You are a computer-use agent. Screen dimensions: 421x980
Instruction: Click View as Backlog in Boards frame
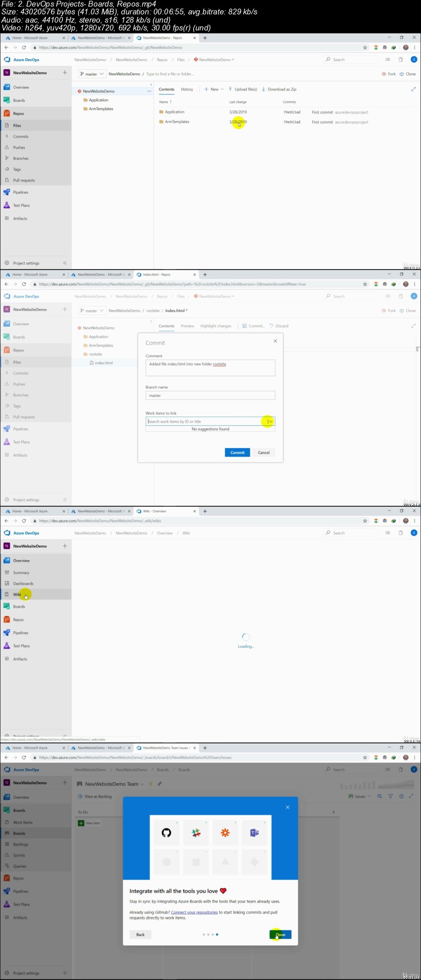(95, 796)
